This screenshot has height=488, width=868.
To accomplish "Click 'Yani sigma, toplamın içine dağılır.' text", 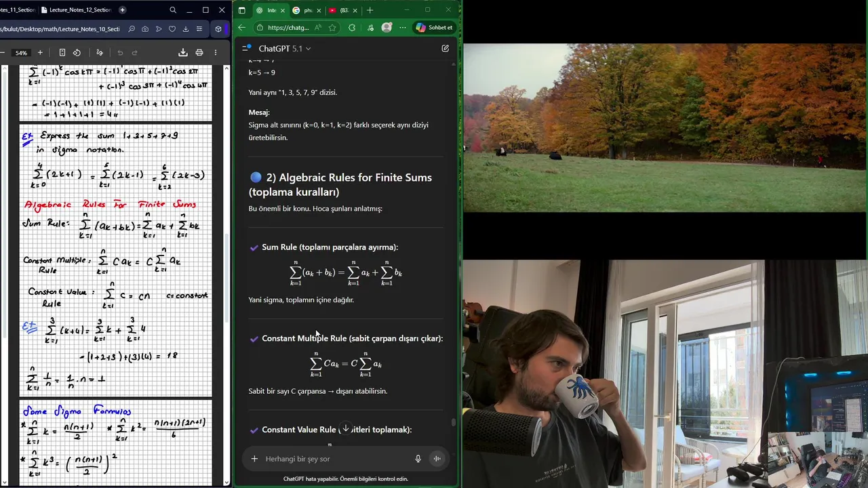I will (301, 300).
